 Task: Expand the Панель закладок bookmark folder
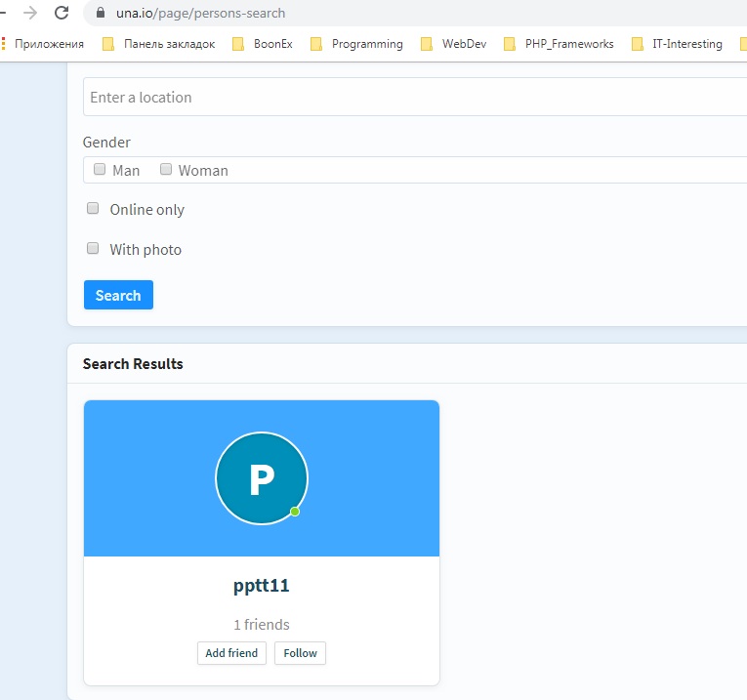point(158,44)
